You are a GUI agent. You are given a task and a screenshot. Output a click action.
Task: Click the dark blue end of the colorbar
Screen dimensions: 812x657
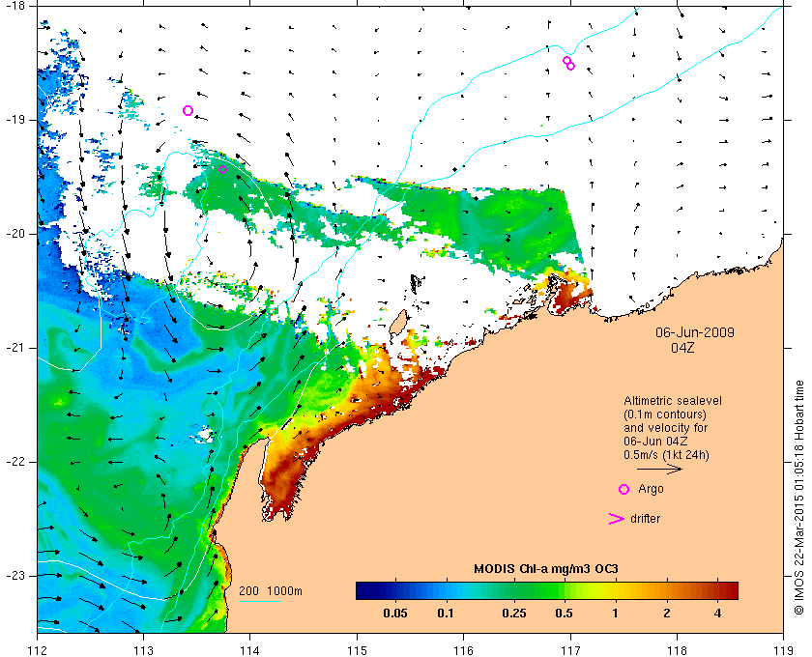pos(362,590)
